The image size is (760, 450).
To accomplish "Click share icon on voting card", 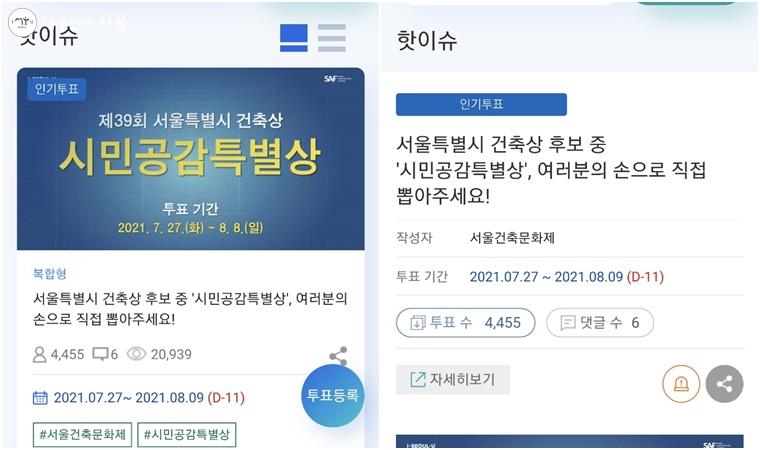I will 338,356.
